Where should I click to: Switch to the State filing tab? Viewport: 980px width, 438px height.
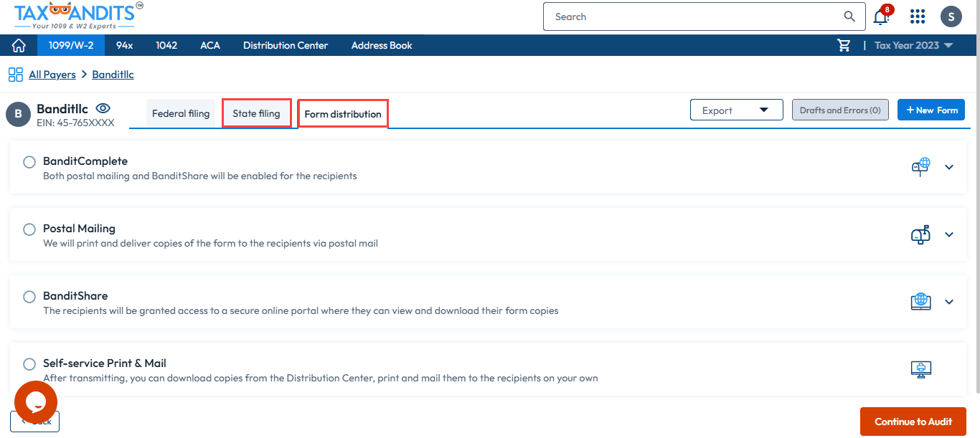[256, 113]
